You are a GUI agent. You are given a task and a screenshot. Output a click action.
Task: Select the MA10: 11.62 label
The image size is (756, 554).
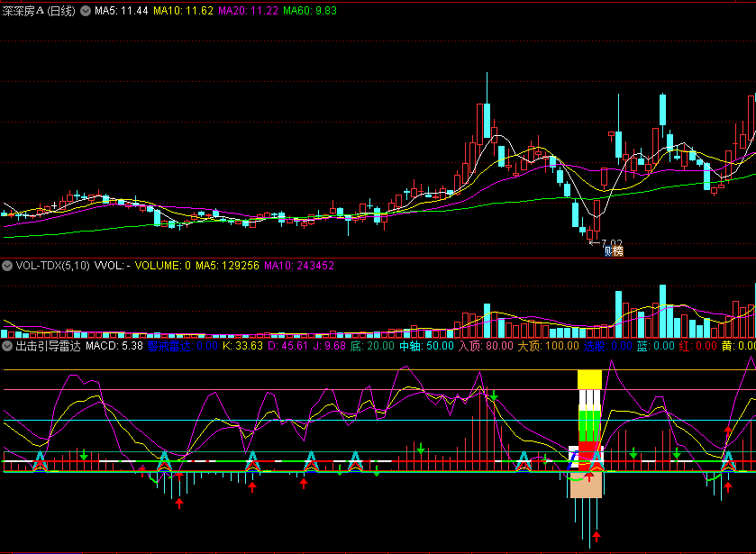pos(183,11)
